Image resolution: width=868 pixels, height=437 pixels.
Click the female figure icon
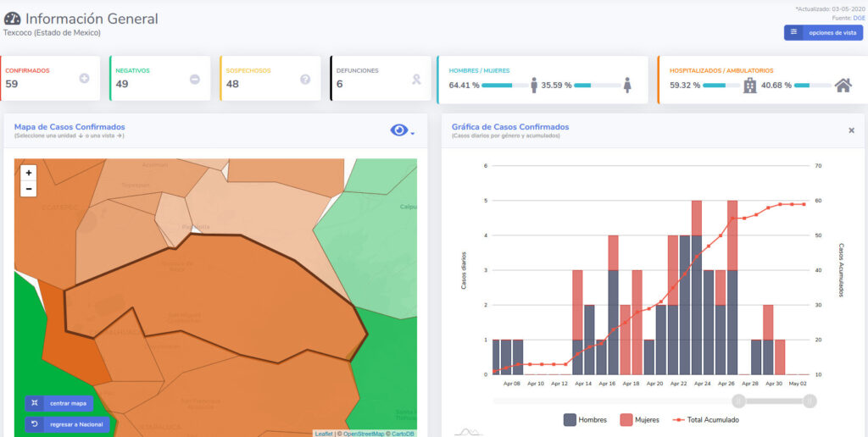pos(627,85)
